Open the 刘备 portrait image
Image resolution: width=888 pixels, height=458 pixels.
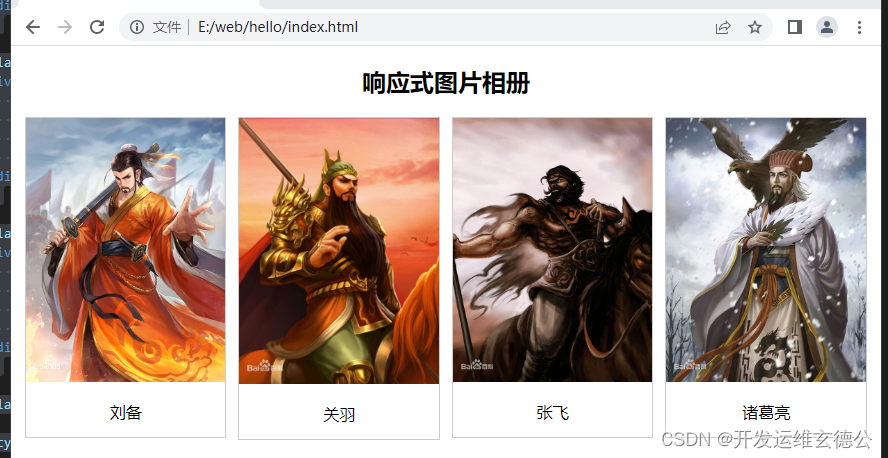[126, 250]
